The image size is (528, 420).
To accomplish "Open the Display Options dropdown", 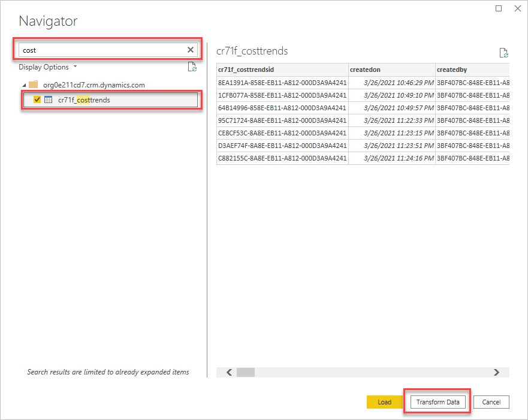I will pyautogui.click(x=48, y=67).
